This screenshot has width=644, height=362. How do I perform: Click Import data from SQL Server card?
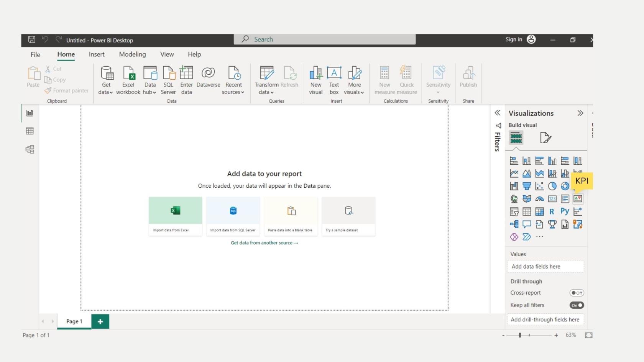pos(233,216)
